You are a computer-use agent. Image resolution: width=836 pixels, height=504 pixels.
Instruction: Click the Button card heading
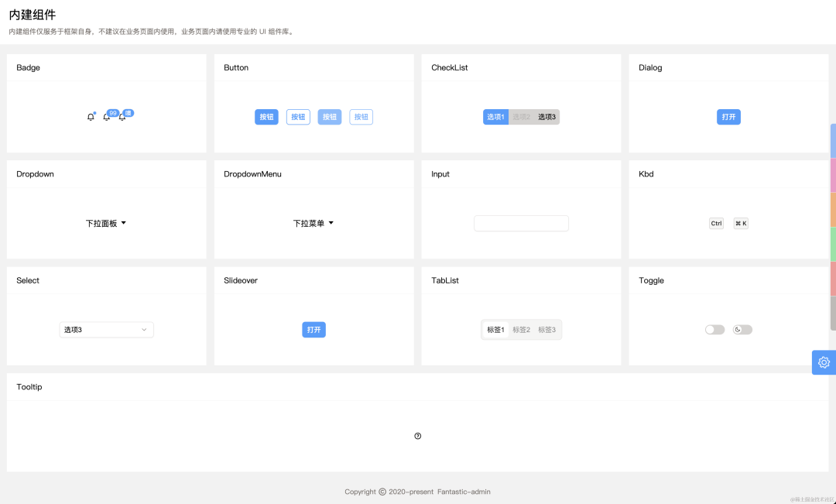click(236, 67)
